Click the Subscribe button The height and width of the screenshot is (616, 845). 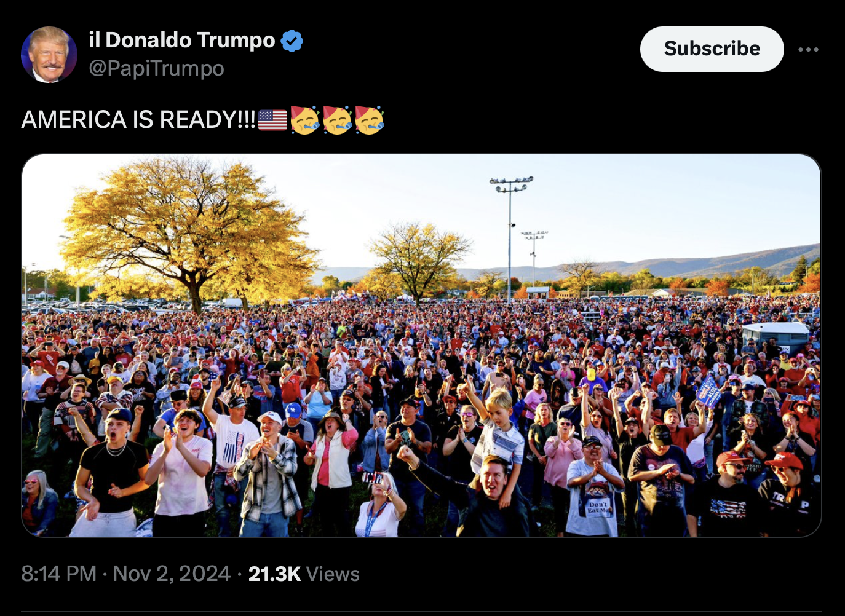click(712, 49)
